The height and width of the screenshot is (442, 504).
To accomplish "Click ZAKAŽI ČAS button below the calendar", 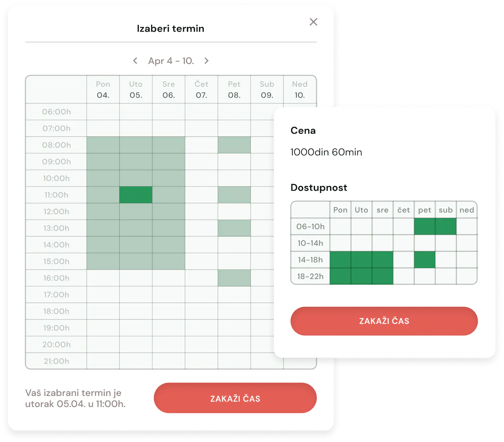I will click(x=235, y=398).
